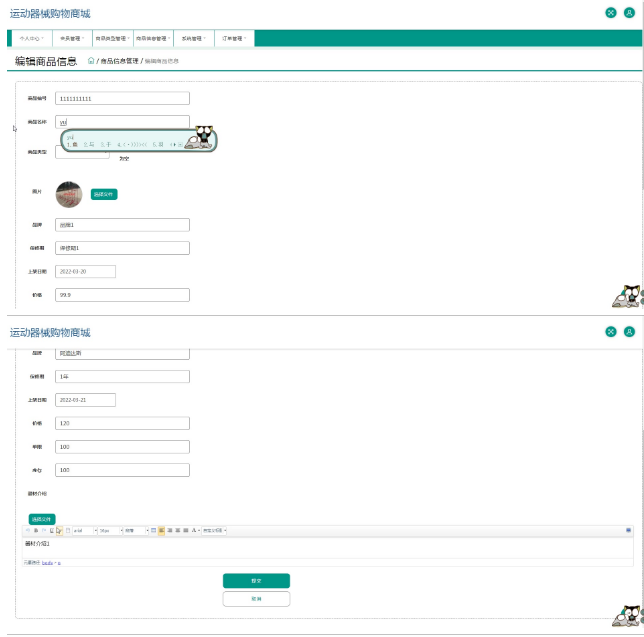The height and width of the screenshot is (637, 644).
Task: Open the 商品类型 select box
Action: [x=82, y=154]
